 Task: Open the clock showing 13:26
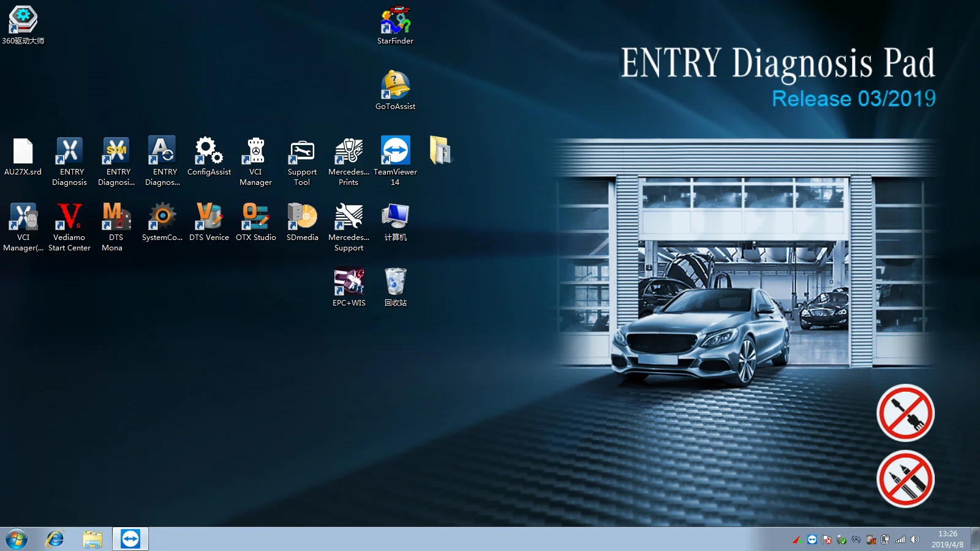(x=948, y=539)
